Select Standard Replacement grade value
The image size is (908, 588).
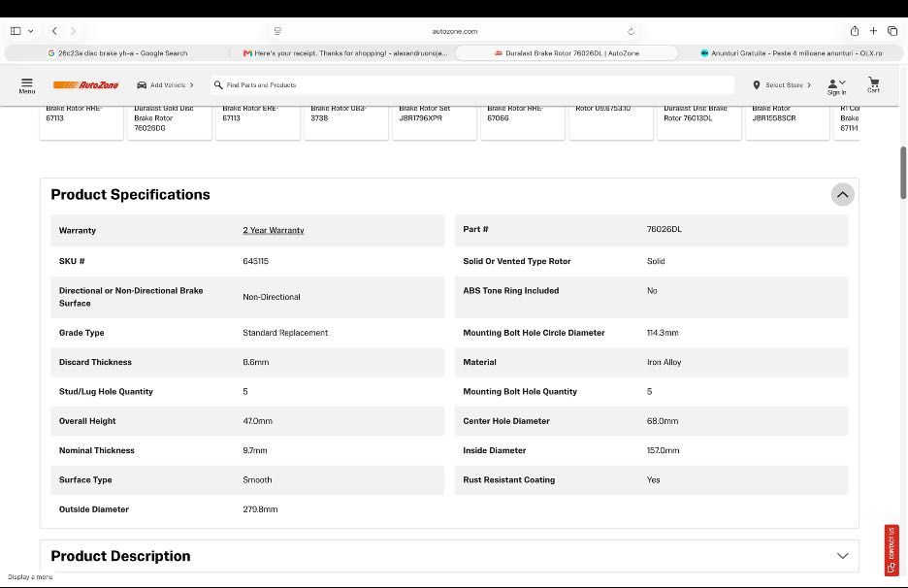285,333
